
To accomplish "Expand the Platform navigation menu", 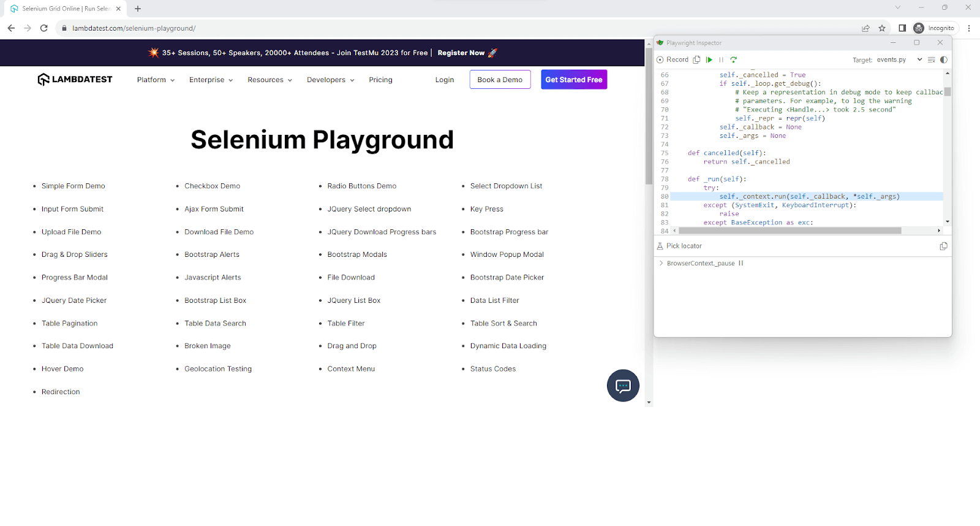I will (156, 80).
